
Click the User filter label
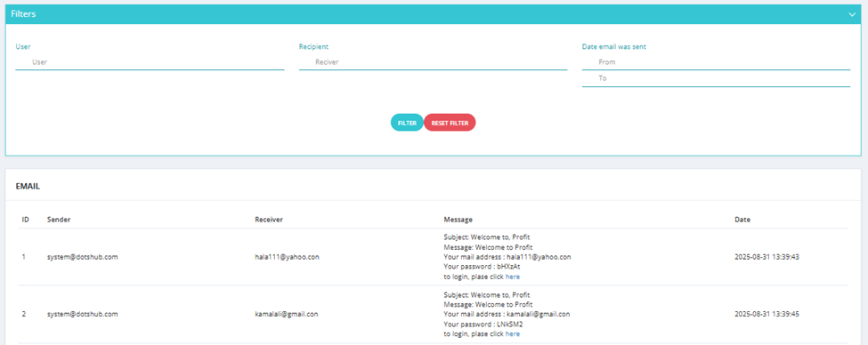22,47
